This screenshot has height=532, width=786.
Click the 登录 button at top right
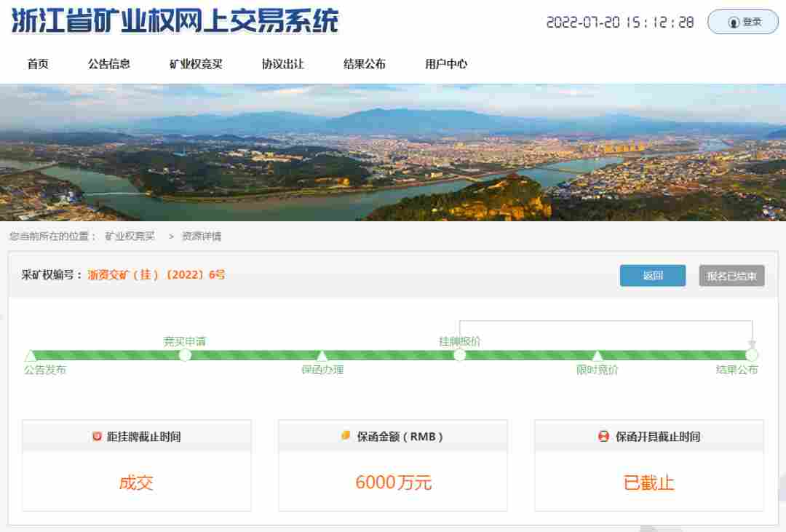[743, 20]
